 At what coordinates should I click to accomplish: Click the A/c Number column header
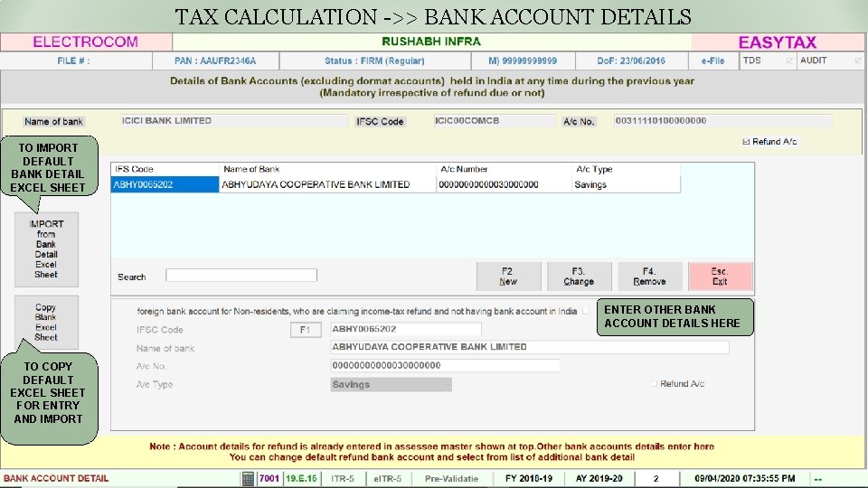[504, 169]
